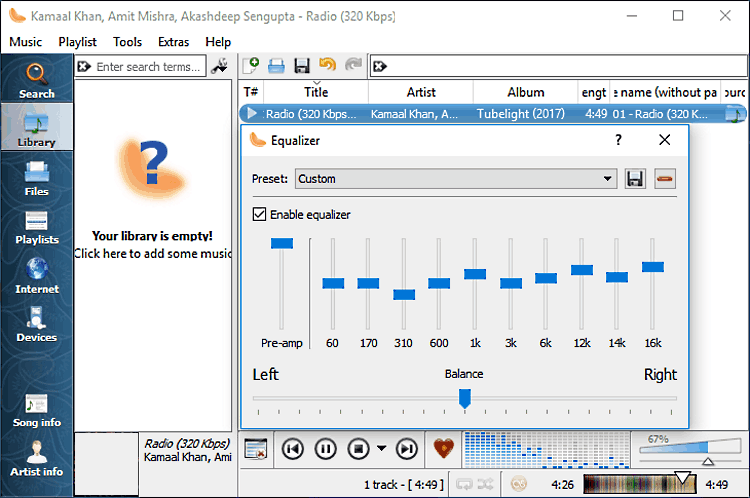Click the library search options wrench icon
Viewport: 750px width, 498px height.
click(x=220, y=66)
